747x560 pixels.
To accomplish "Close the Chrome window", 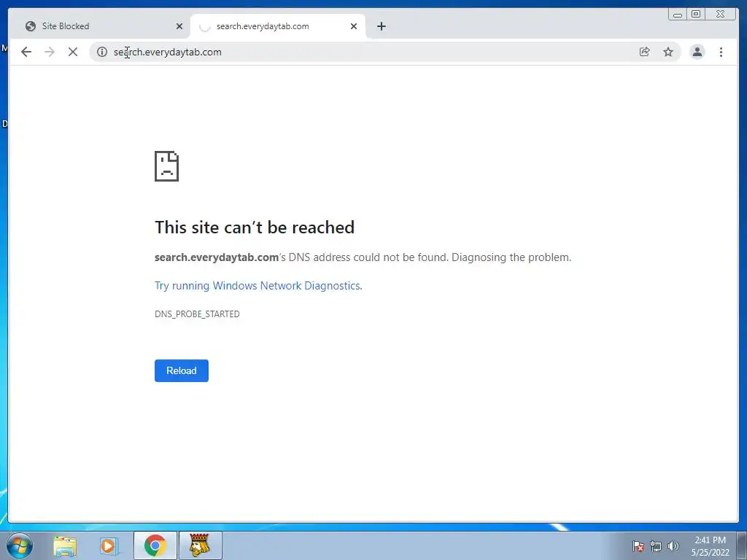I will (721, 15).
